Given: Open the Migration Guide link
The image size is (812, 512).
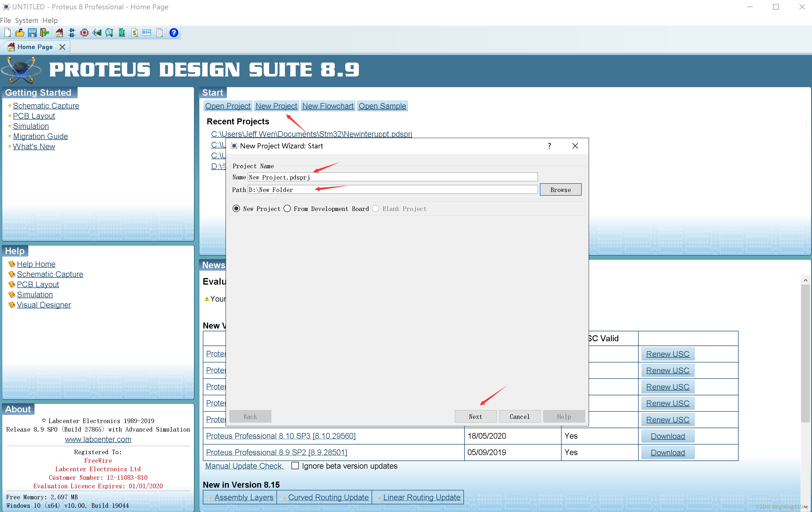Looking at the screenshot, I should coord(41,136).
